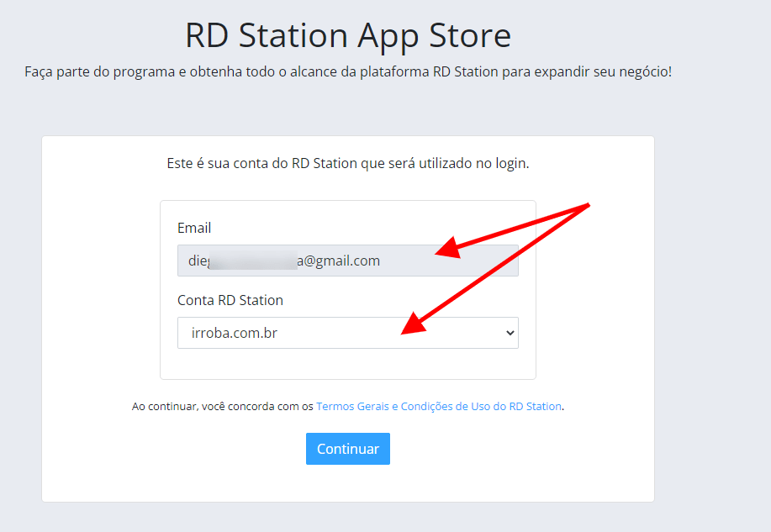This screenshot has width=771, height=532.
Task: Click the 'Faça parte do programa' subtitle
Action: [347, 71]
